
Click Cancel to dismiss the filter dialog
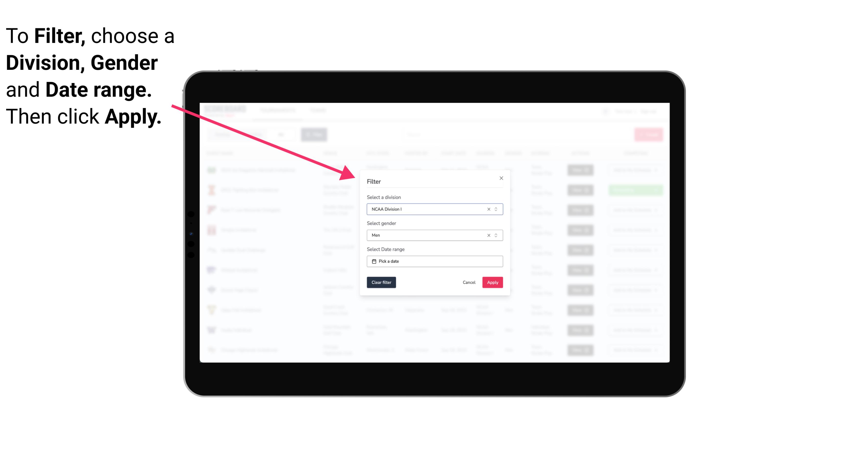click(x=469, y=283)
